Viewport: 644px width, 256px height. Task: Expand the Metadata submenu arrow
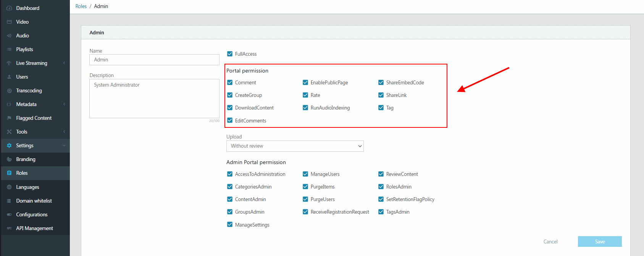pos(64,104)
